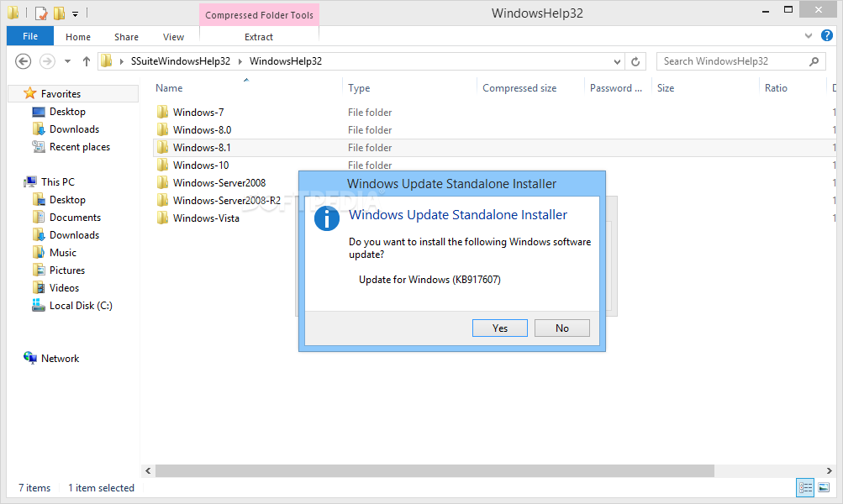Select the Windows-8.1 folder icon
The height and width of the screenshot is (504, 843).
[162, 147]
